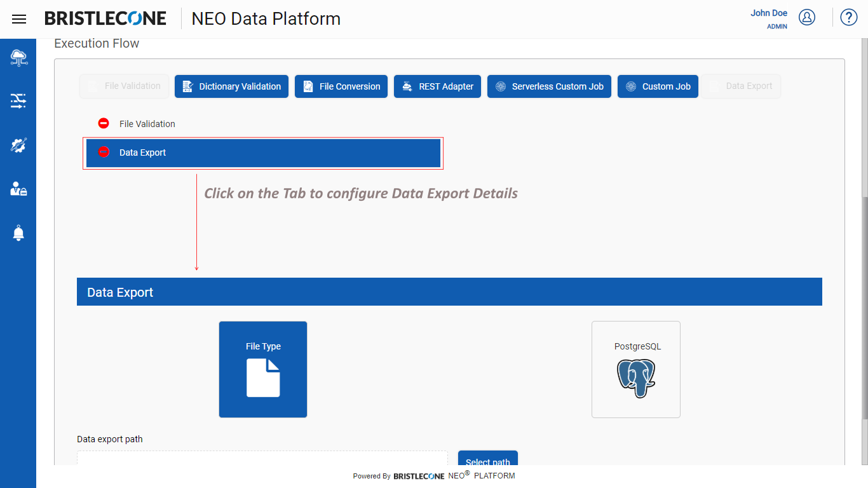This screenshot has width=868, height=488.
Task: Click the disabled Data Export button
Action: pyautogui.click(x=741, y=86)
